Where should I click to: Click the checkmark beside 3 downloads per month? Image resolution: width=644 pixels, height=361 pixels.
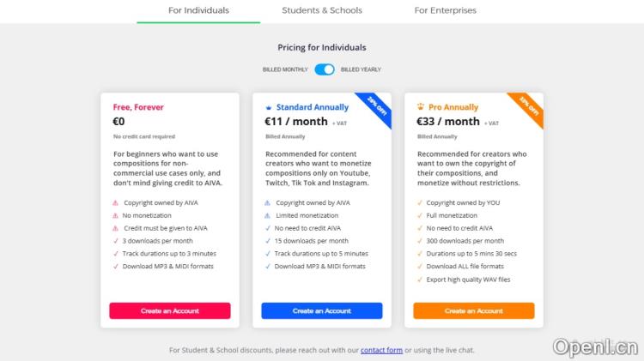point(116,241)
